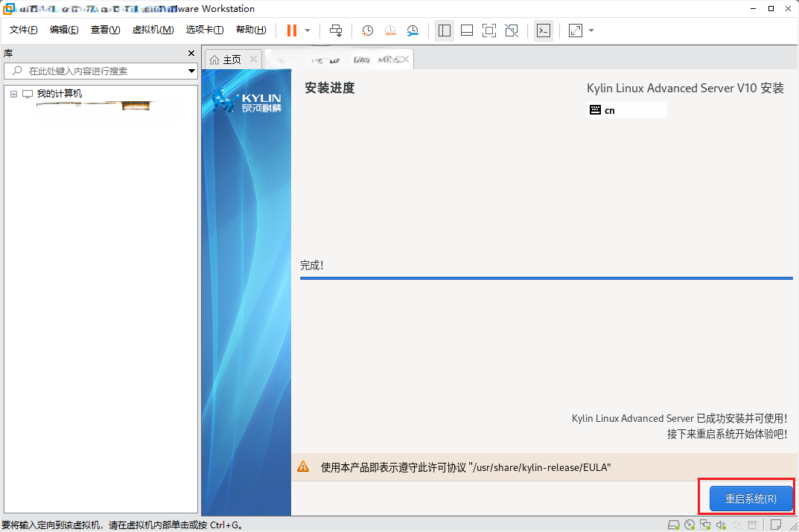799x532 pixels.
Task: Maximize the VMware Workstation window
Action: point(771,9)
